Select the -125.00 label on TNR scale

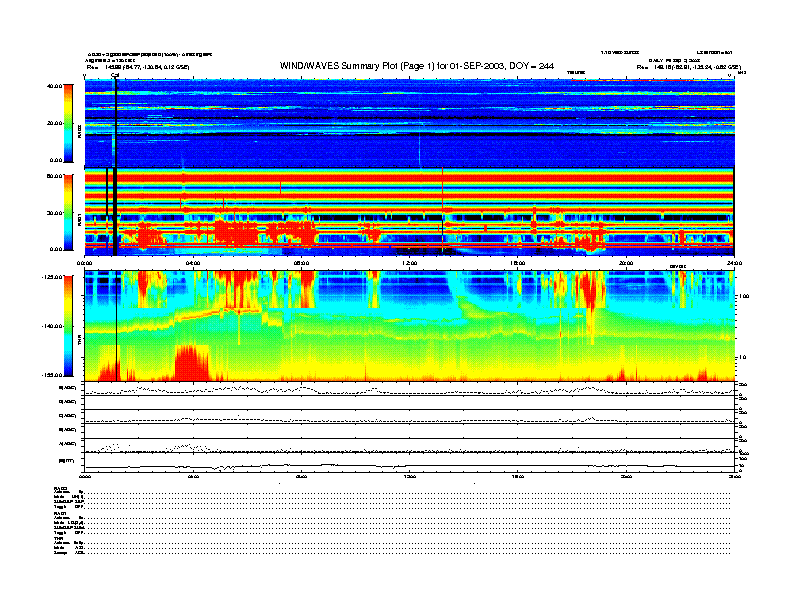[x=52, y=277]
